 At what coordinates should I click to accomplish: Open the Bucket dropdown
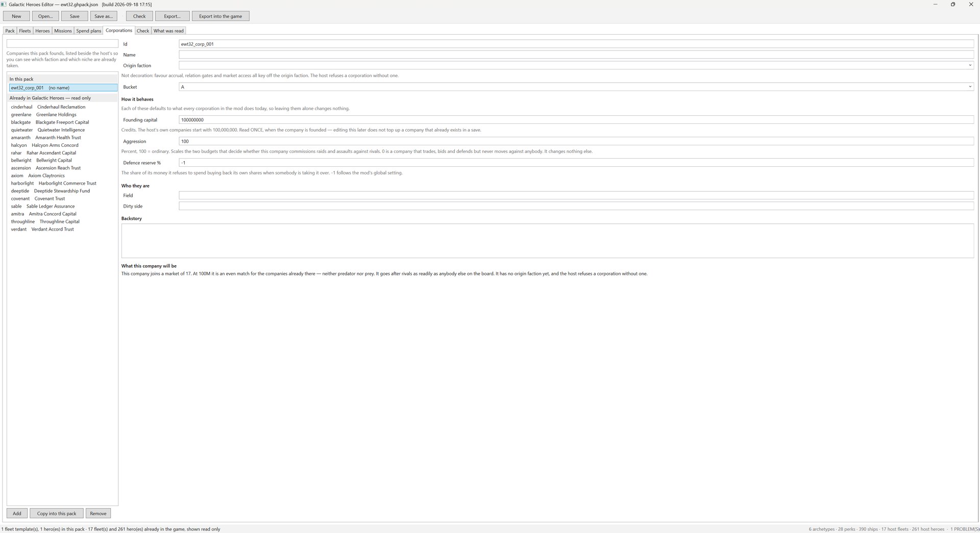(576, 87)
